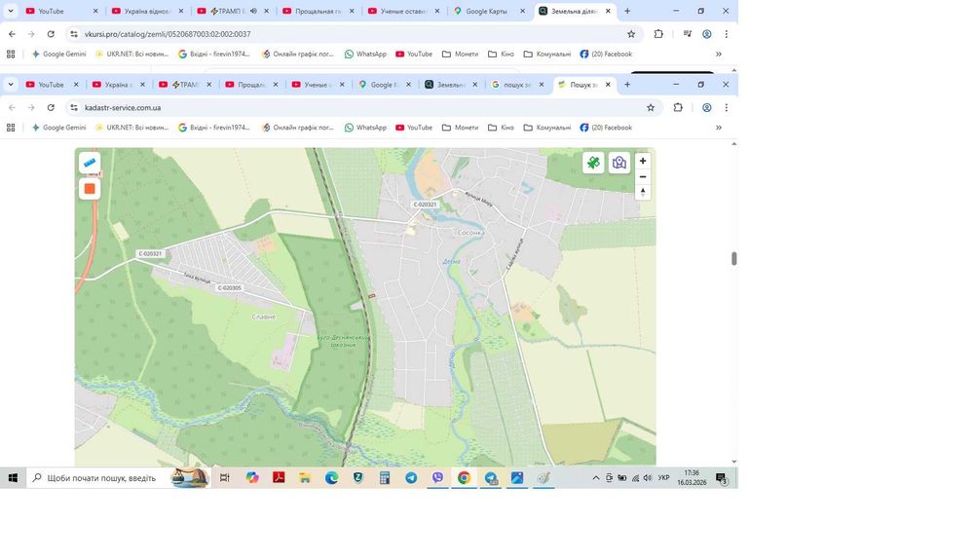Image resolution: width=974 pixels, height=560 pixels.
Task: Bookmark kadastr-service page with star icon
Action: [651, 107]
